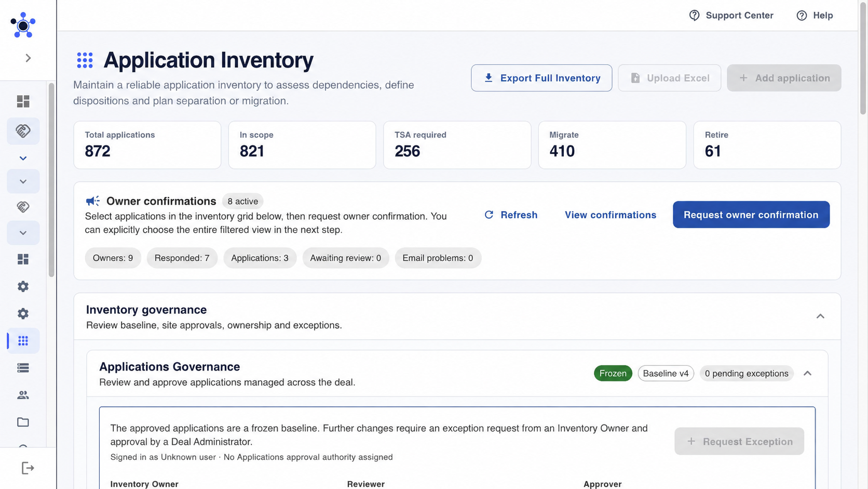Open the gear icon directly above the apps grid
868x489 pixels.
pyautogui.click(x=23, y=313)
